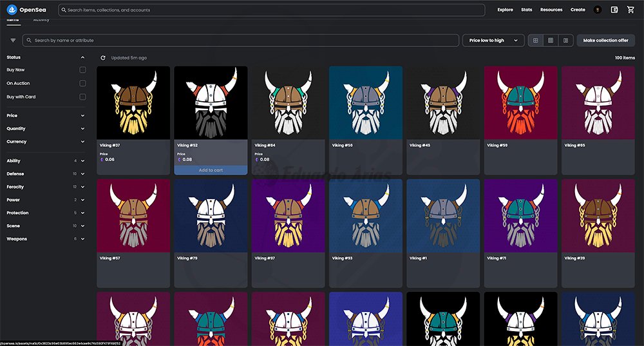This screenshot has width=644, height=346.
Task: Click the magnifier in attribute search
Action: (29, 41)
